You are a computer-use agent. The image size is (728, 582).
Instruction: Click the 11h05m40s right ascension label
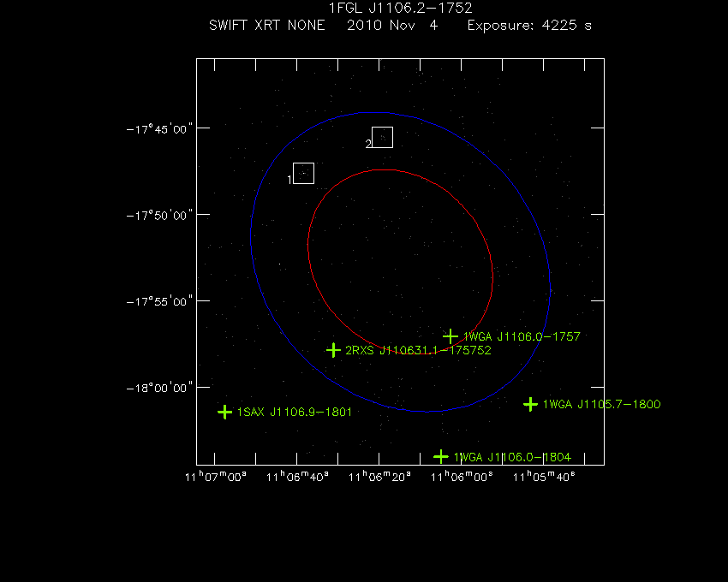544,477
